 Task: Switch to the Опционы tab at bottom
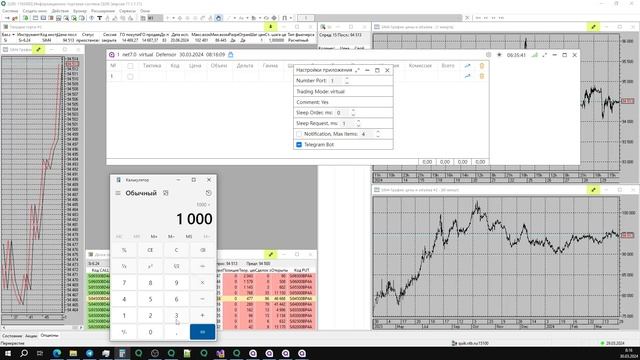(49, 336)
